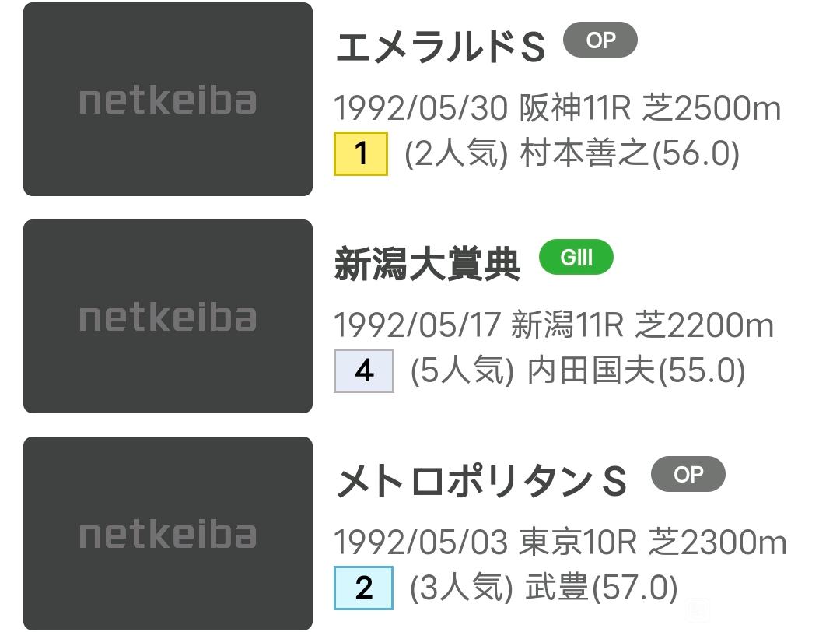
Task: Open the エメラルドS race thumbnail
Action: (x=168, y=99)
